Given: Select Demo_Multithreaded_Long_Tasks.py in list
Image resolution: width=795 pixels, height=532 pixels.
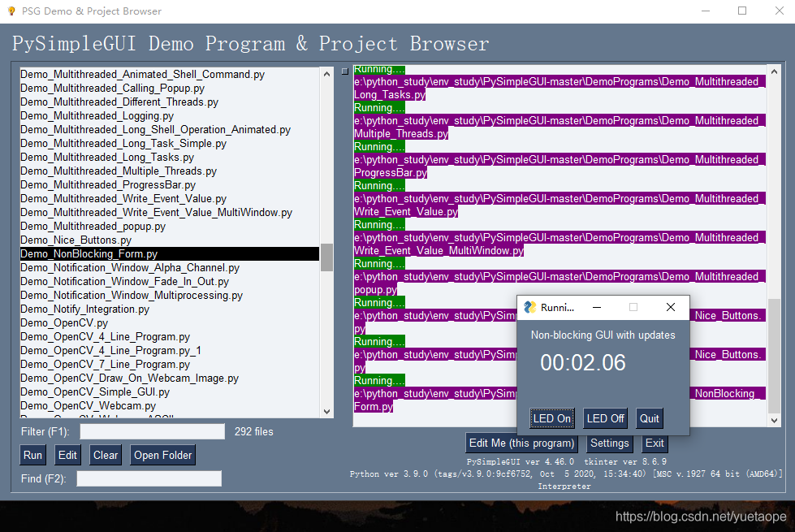Looking at the screenshot, I should [x=170, y=158].
